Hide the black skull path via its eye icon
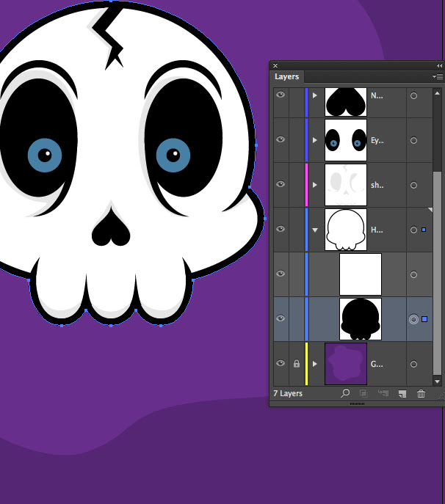The height and width of the screenshot is (504, 445). point(281,318)
